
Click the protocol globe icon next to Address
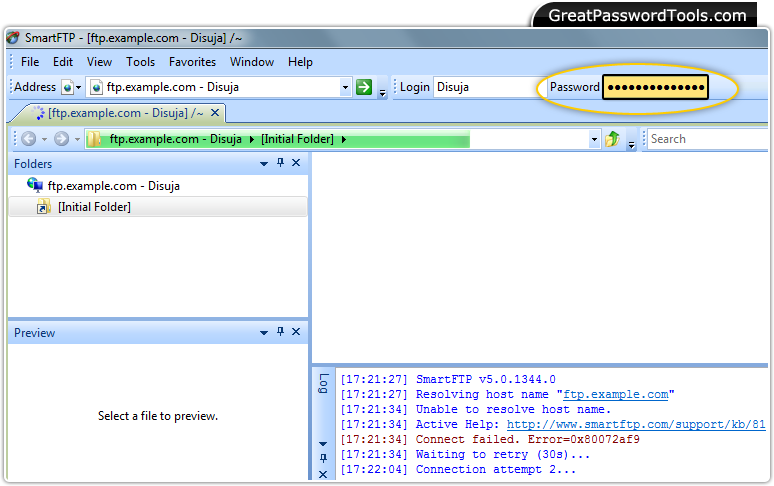tap(68, 88)
